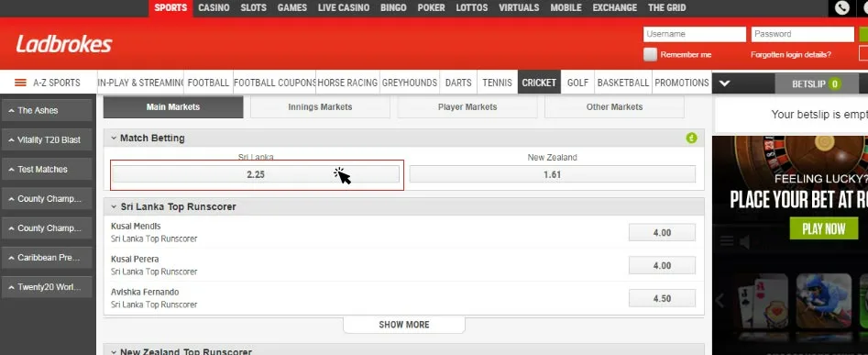868x355 pixels.
Task: Open the CASINO top menu
Action: pos(214,7)
